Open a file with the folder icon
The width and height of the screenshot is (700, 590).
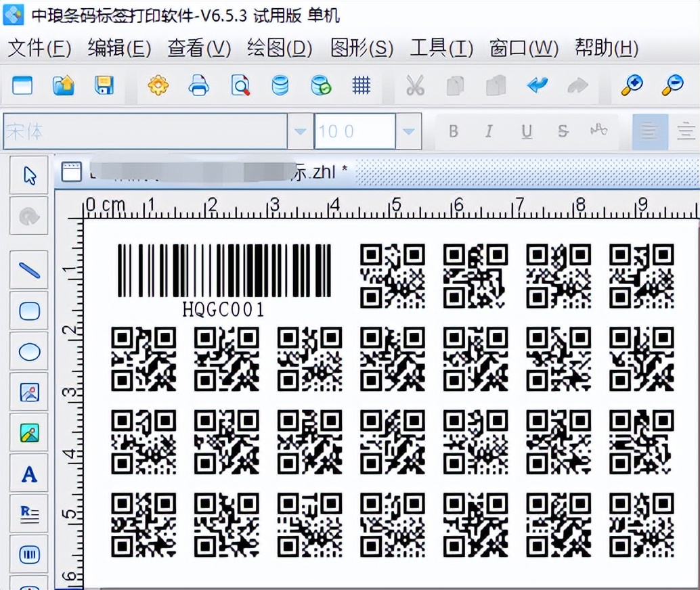[x=64, y=85]
